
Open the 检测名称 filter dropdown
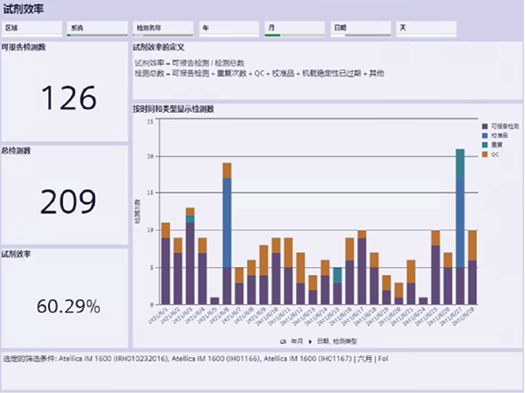(163, 28)
